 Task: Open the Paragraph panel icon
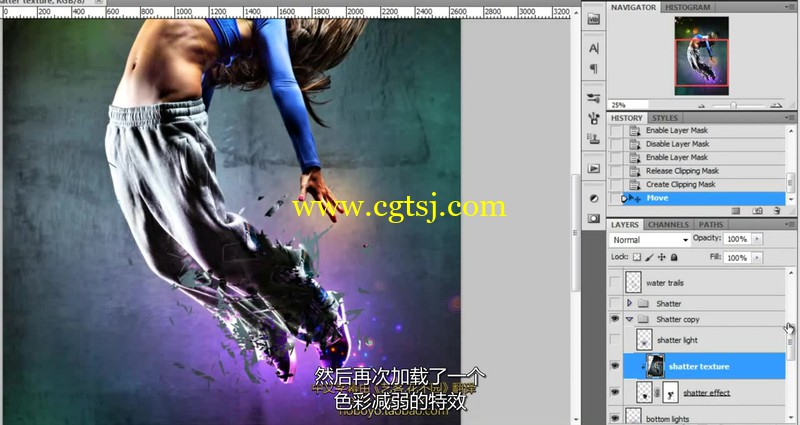coord(593,68)
